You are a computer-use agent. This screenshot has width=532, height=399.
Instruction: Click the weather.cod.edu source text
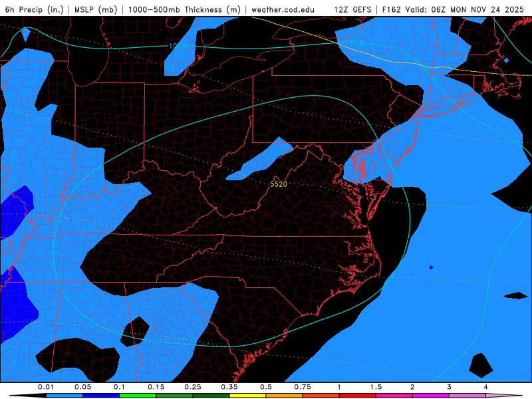point(283,9)
